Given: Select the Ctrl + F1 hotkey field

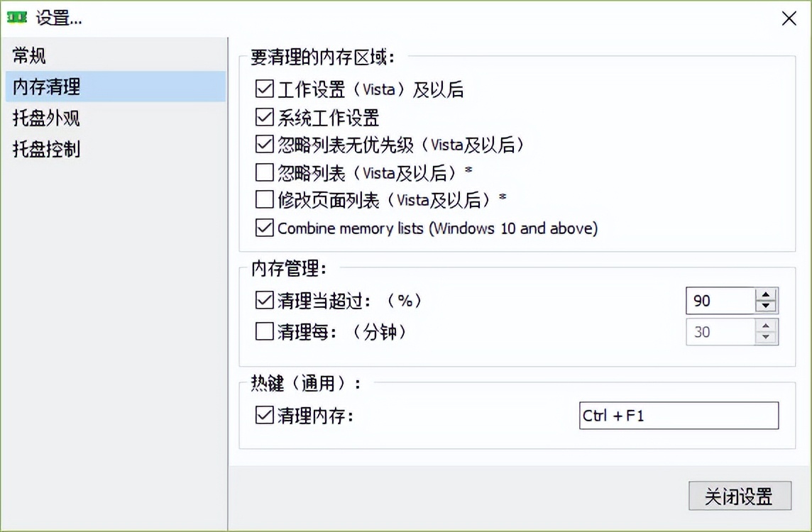Looking at the screenshot, I should coord(678,416).
